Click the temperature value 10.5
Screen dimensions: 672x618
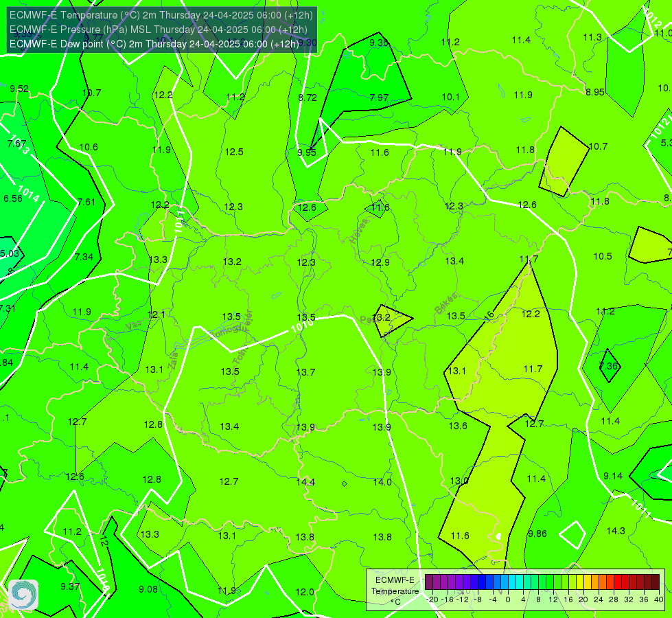[x=603, y=256]
